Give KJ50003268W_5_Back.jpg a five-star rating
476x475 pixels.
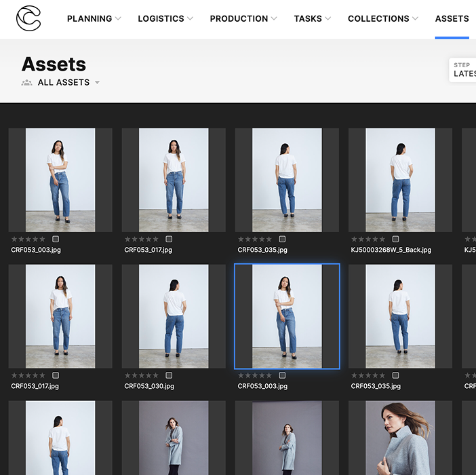tap(382, 239)
